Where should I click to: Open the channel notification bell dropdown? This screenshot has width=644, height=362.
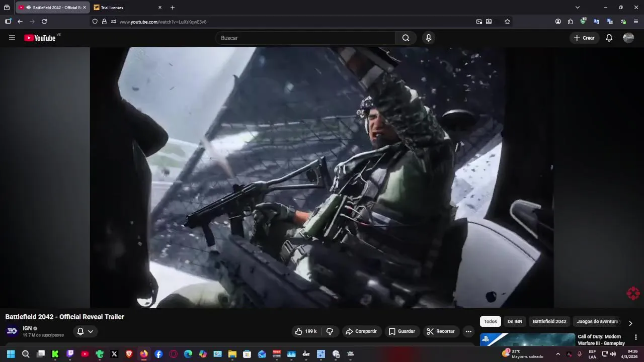pyautogui.click(x=85, y=331)
